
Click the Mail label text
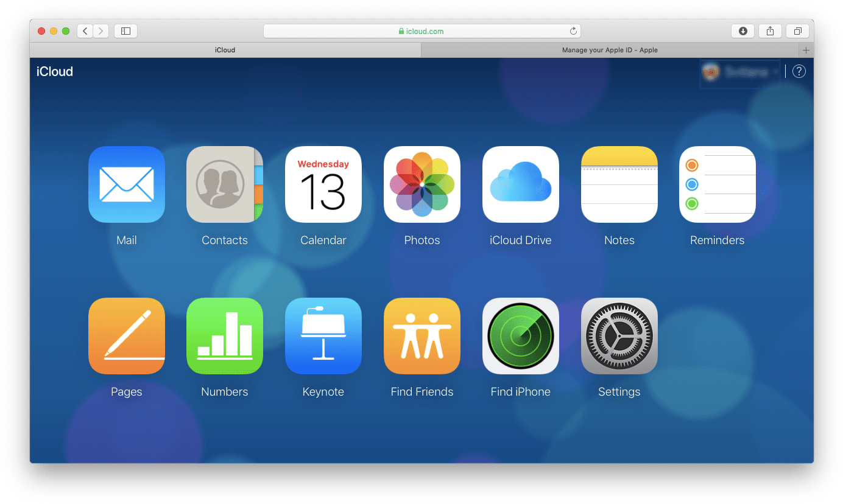click(127, 240)
